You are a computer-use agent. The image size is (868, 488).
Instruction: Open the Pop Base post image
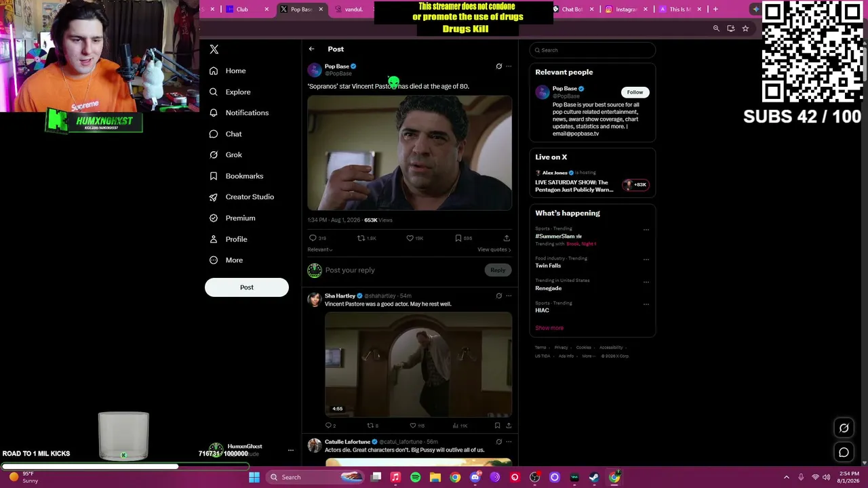[x=410, y=152]
